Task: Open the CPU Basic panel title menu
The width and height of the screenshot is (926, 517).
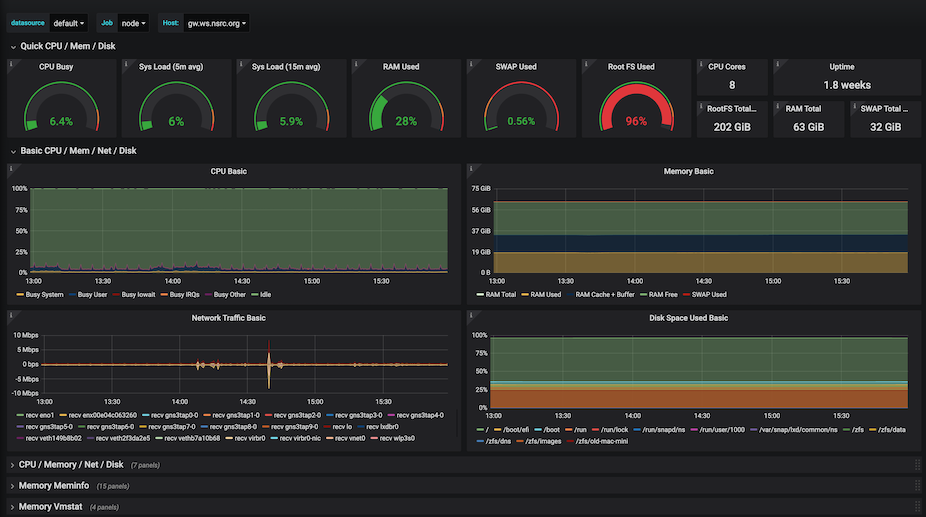Action: (x=228, y=171)
